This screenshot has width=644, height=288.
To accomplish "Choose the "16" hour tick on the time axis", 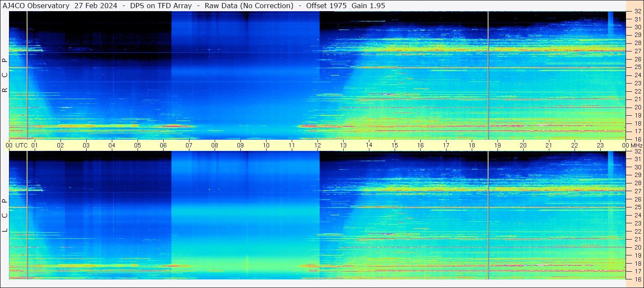I will coord(420,145).
